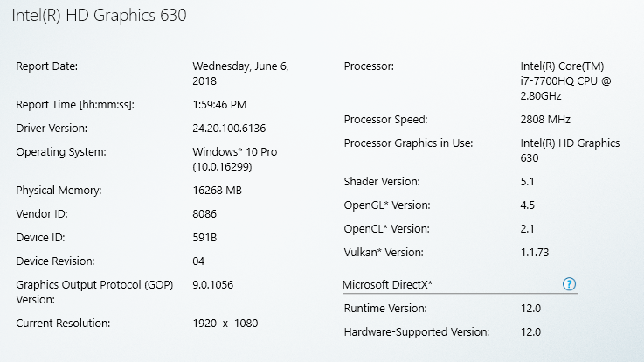Image resolution: width=644 pixels, height=362 pixels.
Task: Select the Vendor ID value 8086
Action: 204,214
